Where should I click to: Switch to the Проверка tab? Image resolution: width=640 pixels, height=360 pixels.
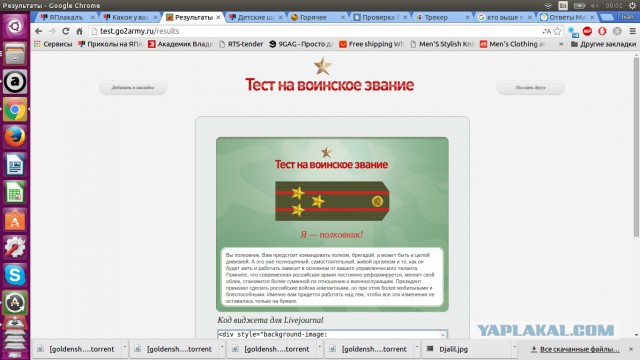(380, 17)
